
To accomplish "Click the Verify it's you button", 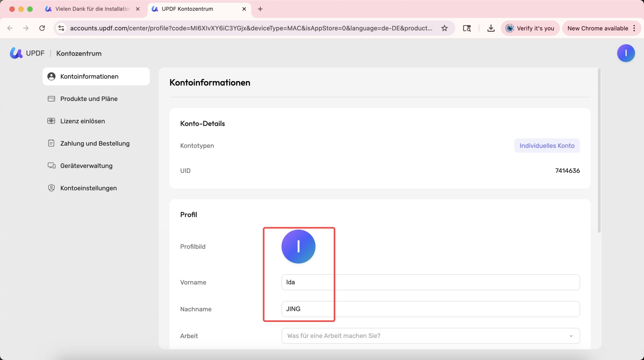I will (530, 28).
